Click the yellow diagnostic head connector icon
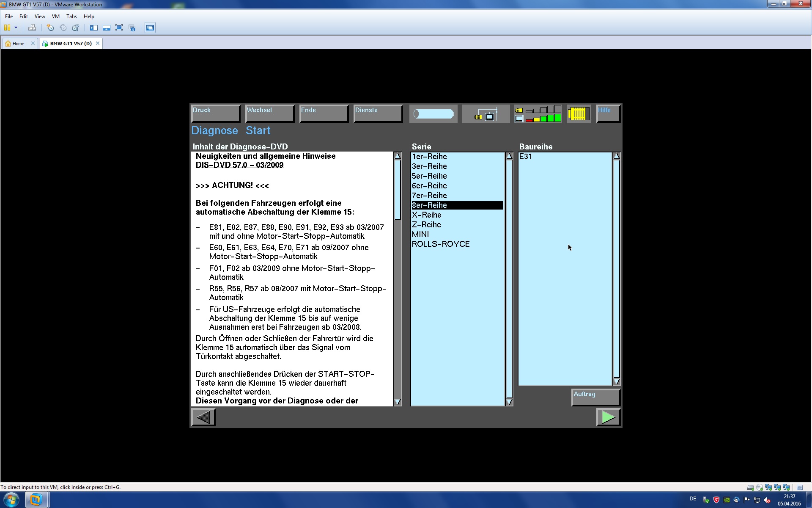This screenshot has height=508, width=812. 578,114
